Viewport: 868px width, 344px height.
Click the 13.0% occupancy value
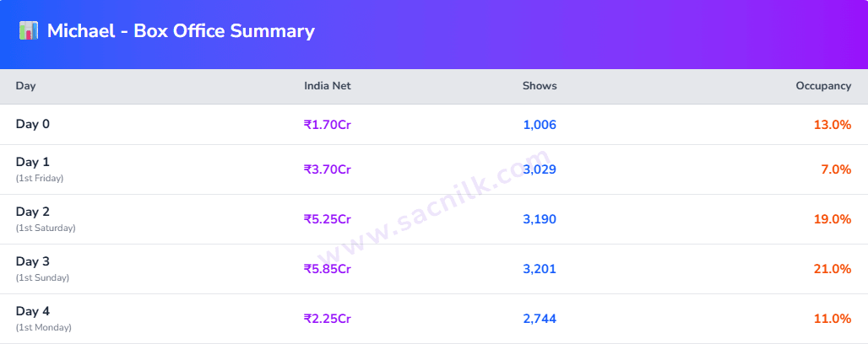coord(832,125)
